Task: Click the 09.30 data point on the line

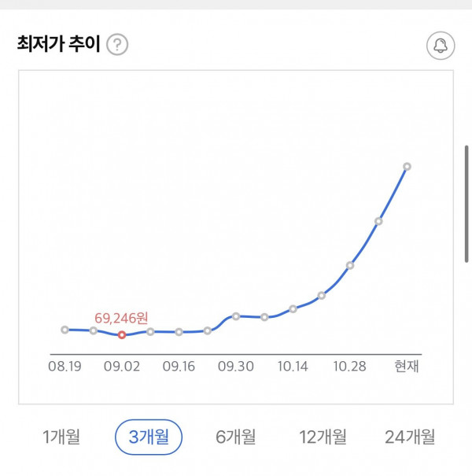Action: pyautogui.click(x=236, y=316)
